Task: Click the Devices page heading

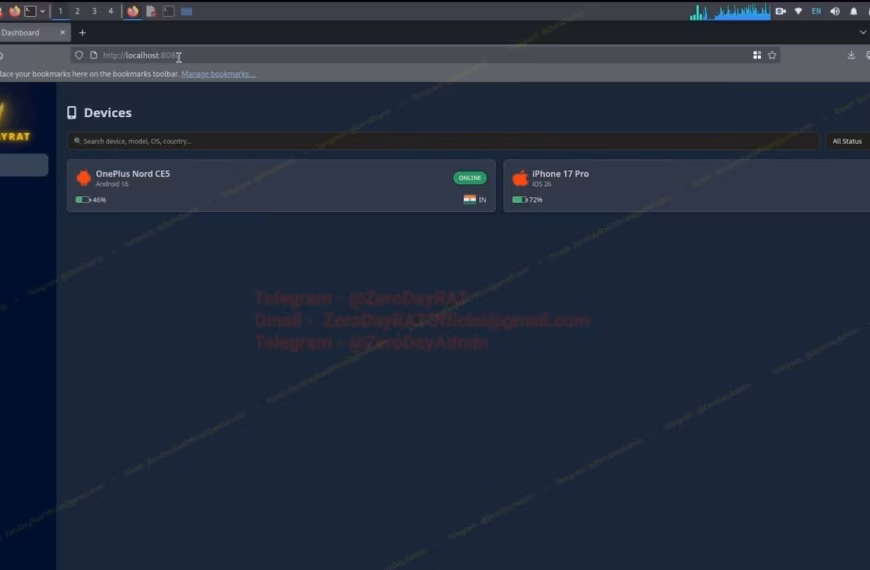Action: 108,113
